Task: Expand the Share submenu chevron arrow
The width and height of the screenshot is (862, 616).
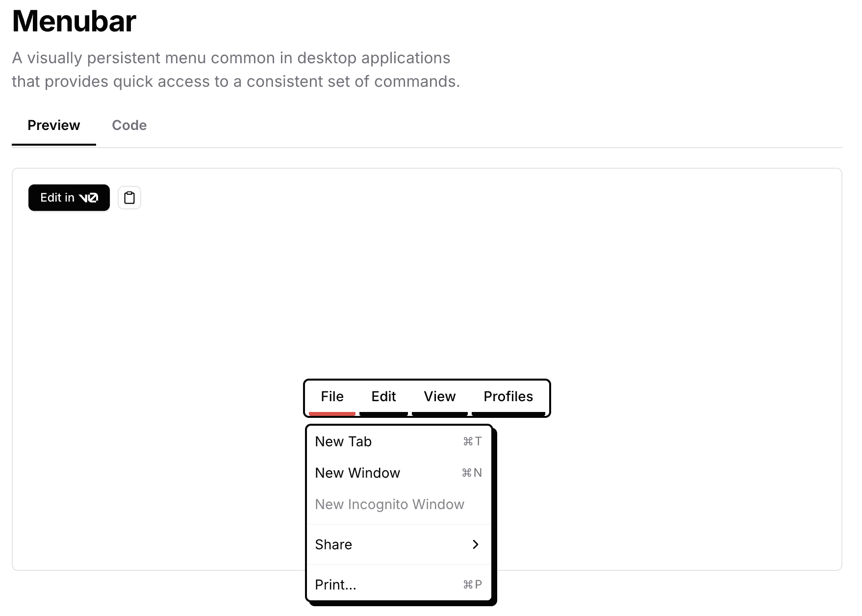Action: click(x=475, y=544)
